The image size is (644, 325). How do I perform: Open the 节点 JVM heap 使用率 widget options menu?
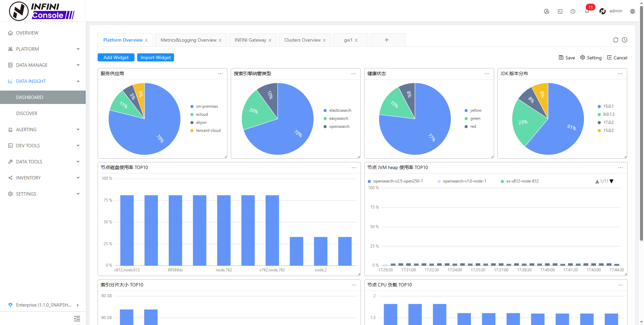pos(621,168)
